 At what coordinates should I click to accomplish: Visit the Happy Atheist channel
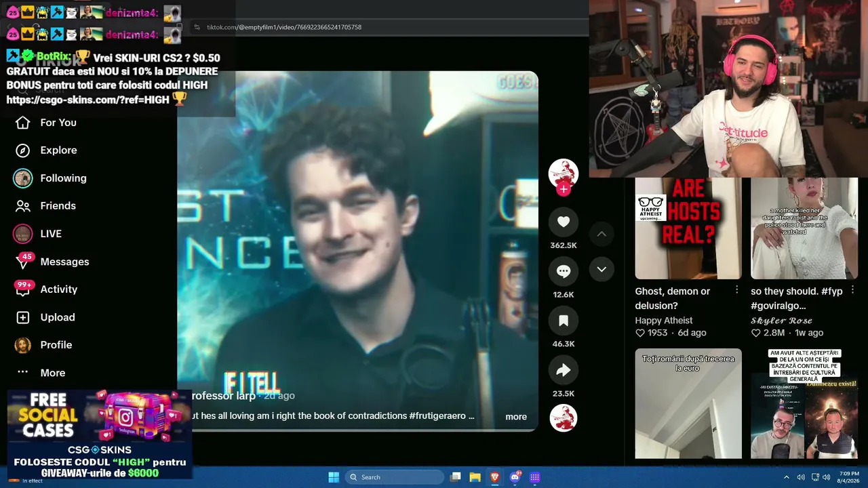point(664,321)
